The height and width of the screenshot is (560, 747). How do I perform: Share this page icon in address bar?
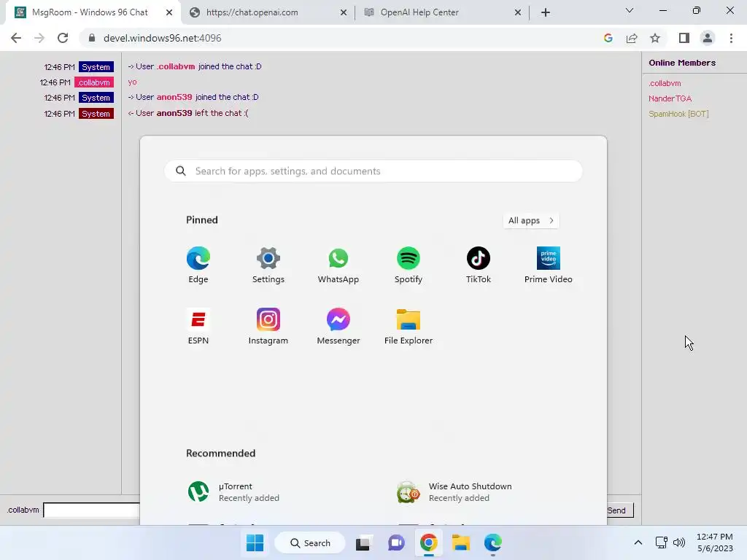632,38
